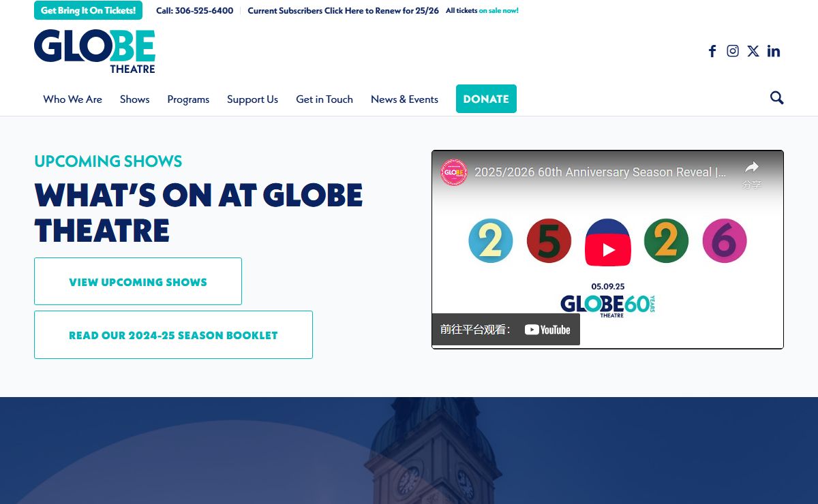Open the video title 2025/2026 60th Anniversary Season Reveal

[600, 172]
